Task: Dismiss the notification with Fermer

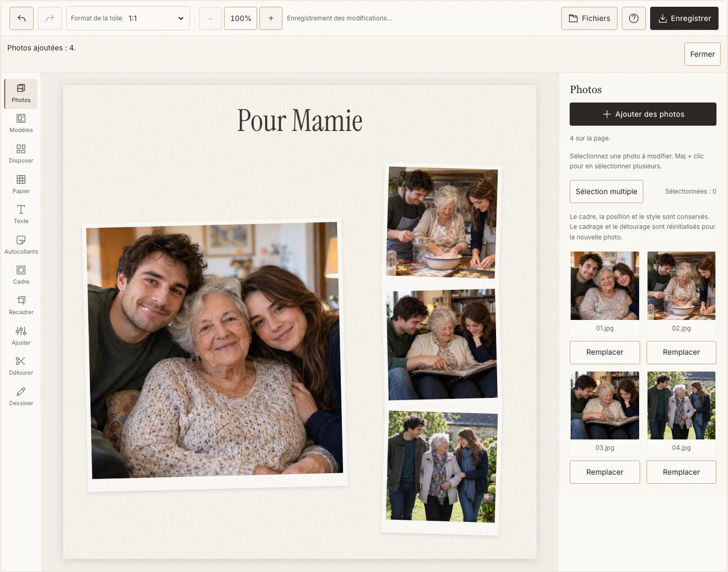Action: click(702, 54)
